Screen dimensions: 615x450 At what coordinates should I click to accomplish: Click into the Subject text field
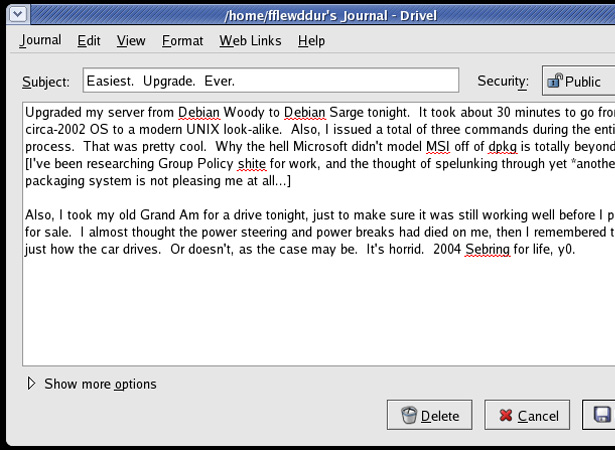click(271, 80)
